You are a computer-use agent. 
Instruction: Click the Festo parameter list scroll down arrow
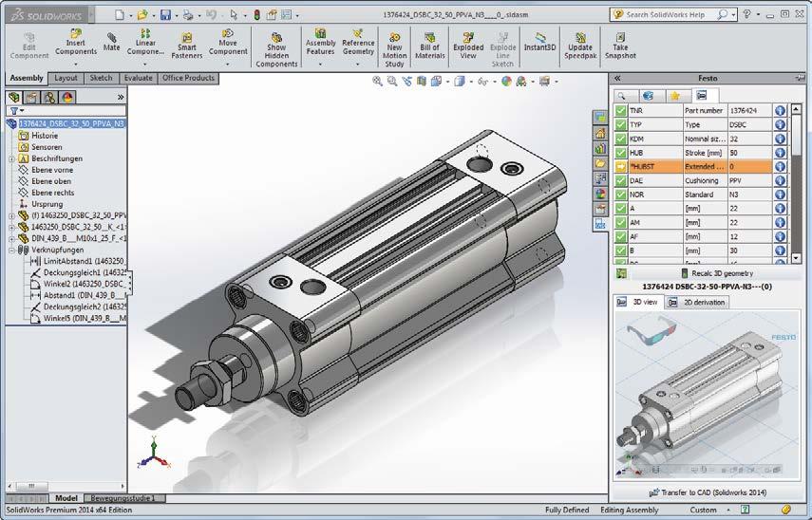click(796, 258)
